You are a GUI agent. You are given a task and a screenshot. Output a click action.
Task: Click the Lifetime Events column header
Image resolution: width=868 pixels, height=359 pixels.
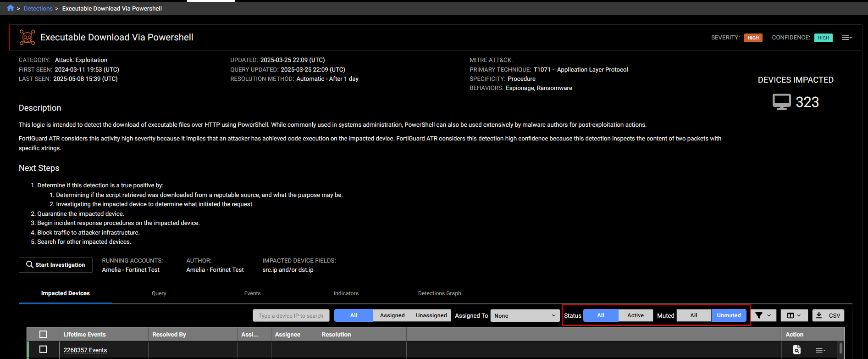104,334
